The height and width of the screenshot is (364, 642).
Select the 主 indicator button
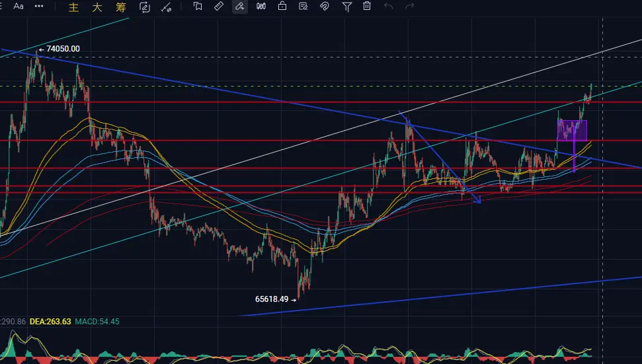click(x=73, y=7)
